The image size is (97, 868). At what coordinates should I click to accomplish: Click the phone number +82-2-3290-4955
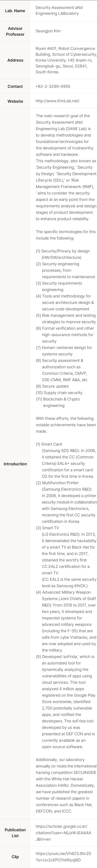[53, 86]
